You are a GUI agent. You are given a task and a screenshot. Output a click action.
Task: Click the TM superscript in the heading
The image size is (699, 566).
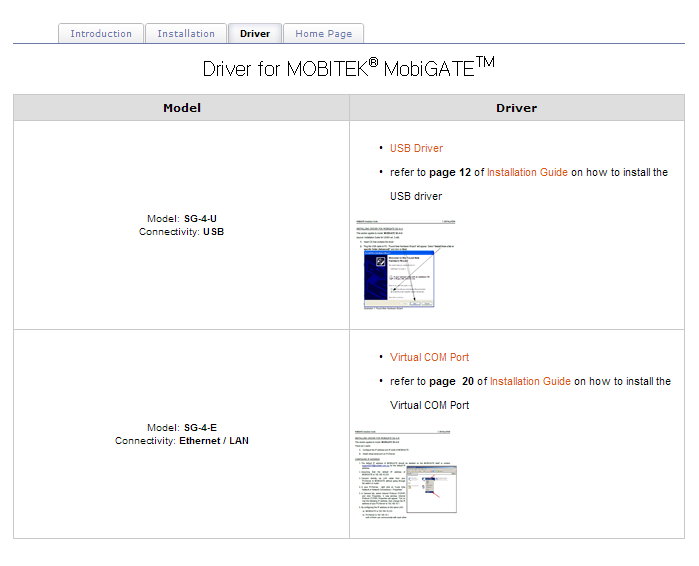[x=485, y=62]
